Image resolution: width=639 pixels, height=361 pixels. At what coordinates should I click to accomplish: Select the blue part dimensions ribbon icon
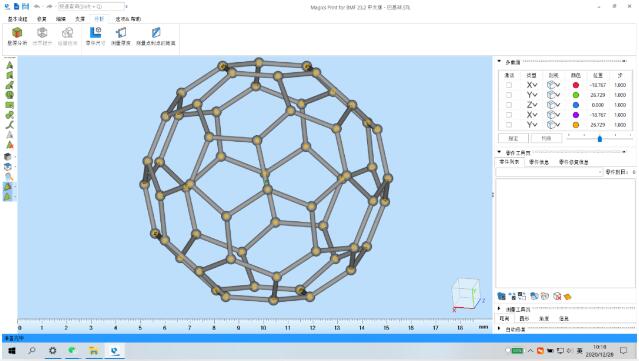[96, 36]
